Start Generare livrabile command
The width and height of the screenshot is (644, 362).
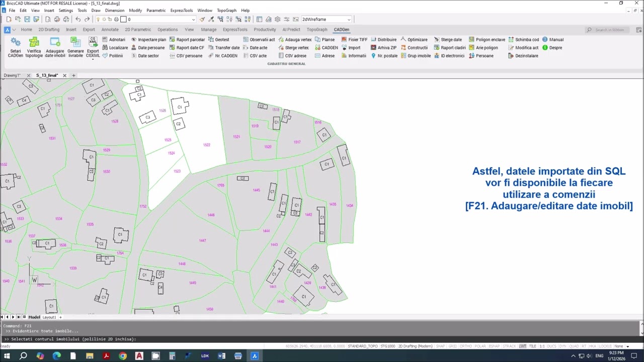point(75,47)
